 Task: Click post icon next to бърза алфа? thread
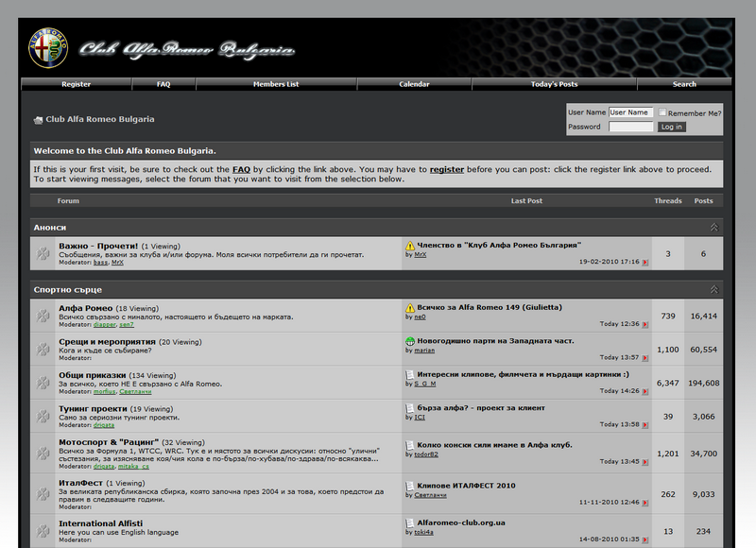[x=410, y=408]
